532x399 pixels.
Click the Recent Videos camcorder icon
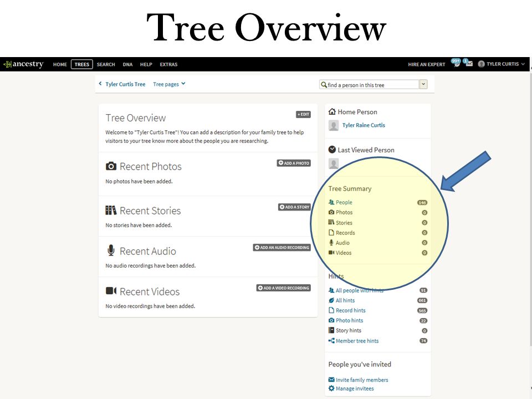tap(111, 291)
